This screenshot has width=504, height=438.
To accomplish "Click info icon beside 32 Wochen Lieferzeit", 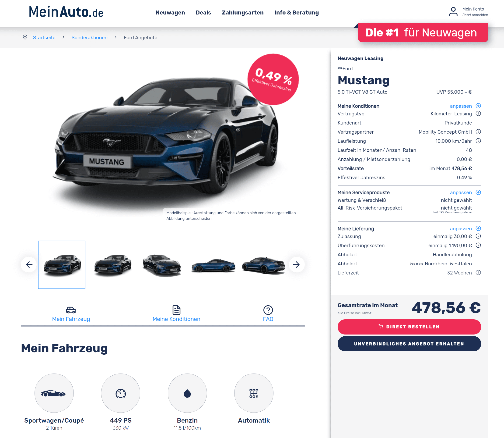I will 478,273.
